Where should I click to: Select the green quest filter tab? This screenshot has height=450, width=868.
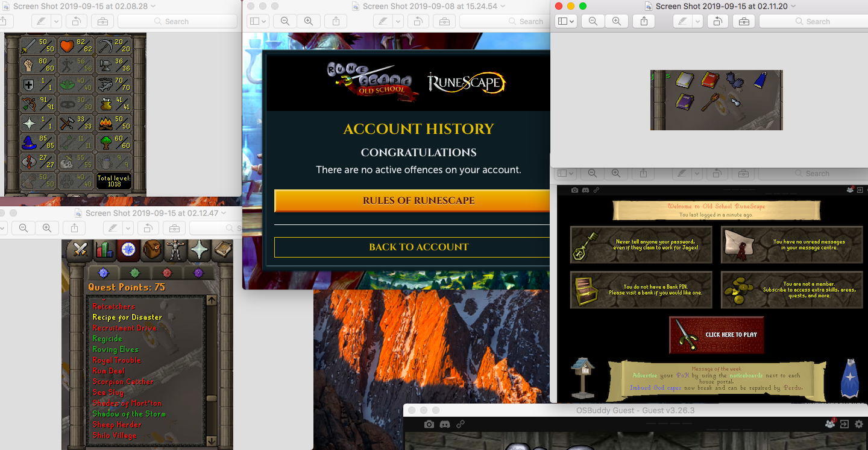[x=134, y=273]
